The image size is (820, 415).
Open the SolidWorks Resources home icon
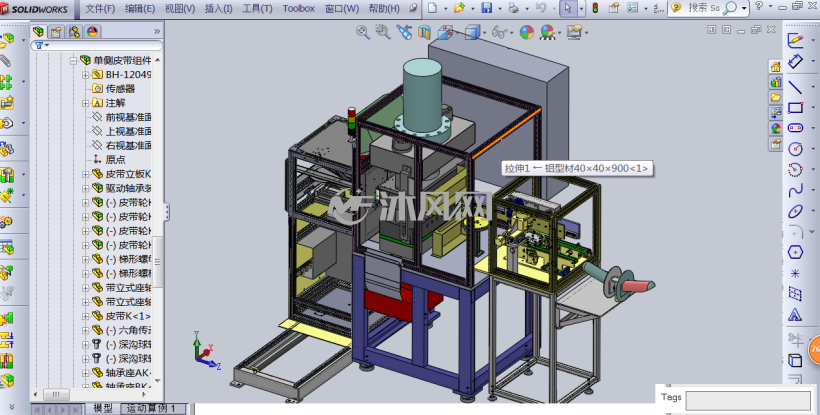(x=776, y=66)
